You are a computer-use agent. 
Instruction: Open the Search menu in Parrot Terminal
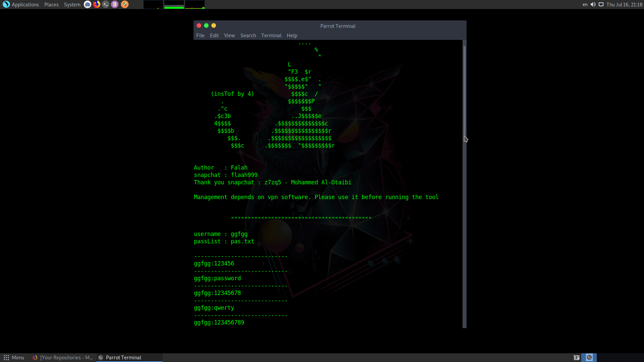(x=248, y=35)
